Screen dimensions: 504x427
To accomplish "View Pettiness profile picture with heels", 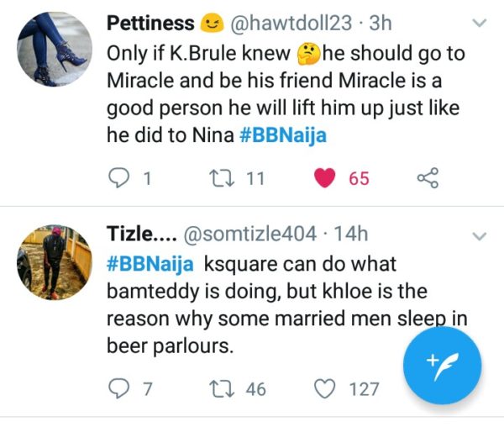I will [52, 49].
